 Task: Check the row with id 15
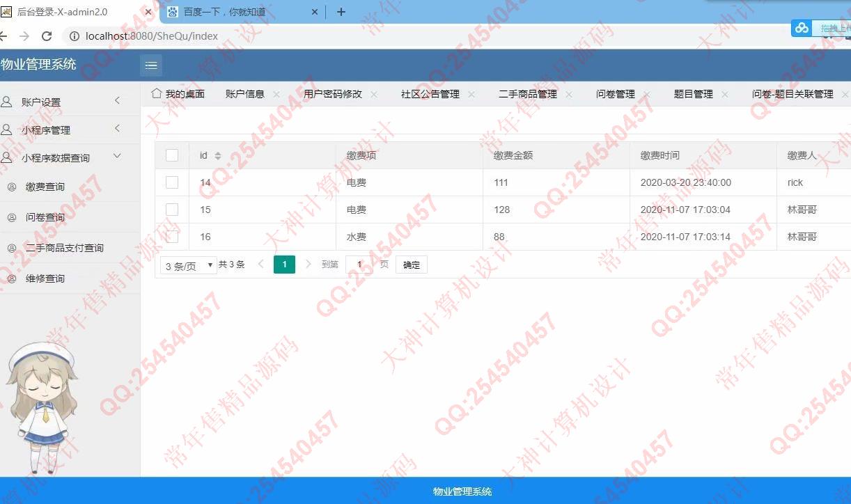click(x=172, y=210)
